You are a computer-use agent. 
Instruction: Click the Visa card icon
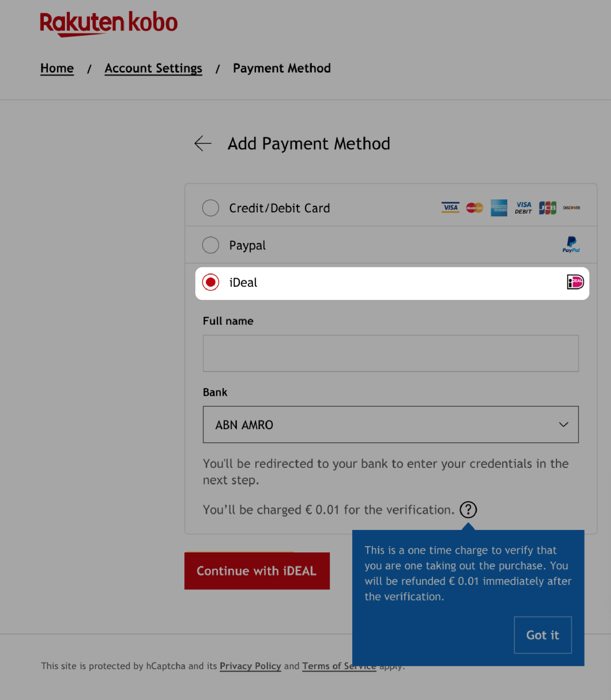(x=450, y=208)
